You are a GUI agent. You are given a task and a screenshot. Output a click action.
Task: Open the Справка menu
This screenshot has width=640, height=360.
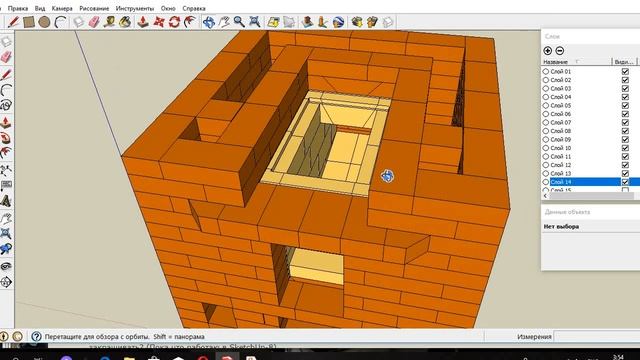point(193,8)
